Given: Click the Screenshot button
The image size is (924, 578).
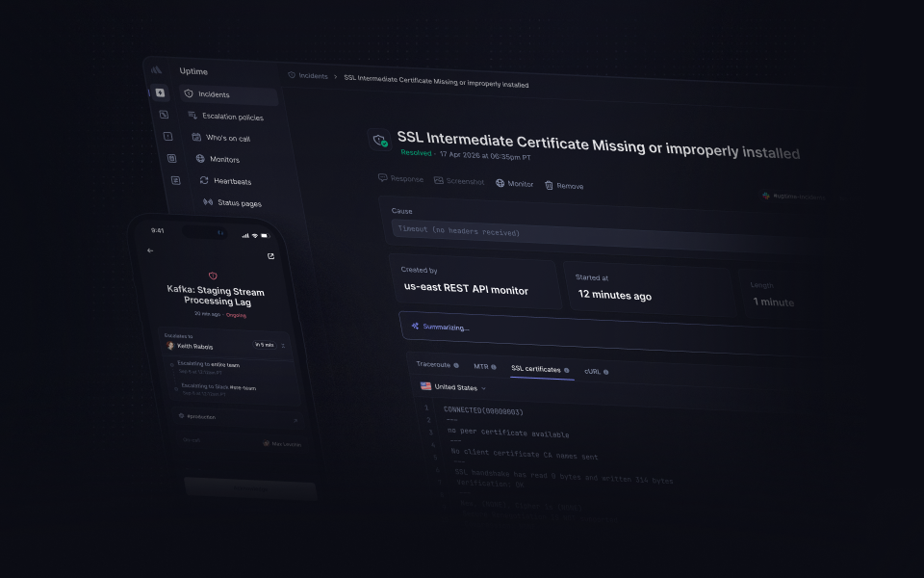Looking at the screenshot, I should (x=459, y=180).
